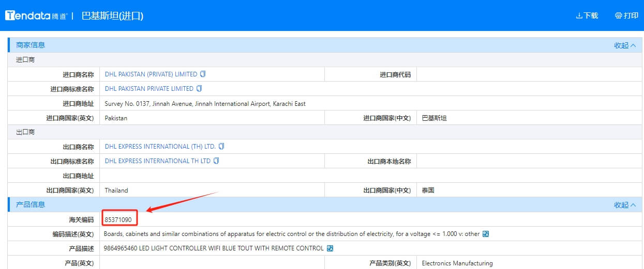Open the DHL PAKISTAN PRIVATE LIMITED standard name link
Viewport: 644px width, 269px height.
coord(149,89)
